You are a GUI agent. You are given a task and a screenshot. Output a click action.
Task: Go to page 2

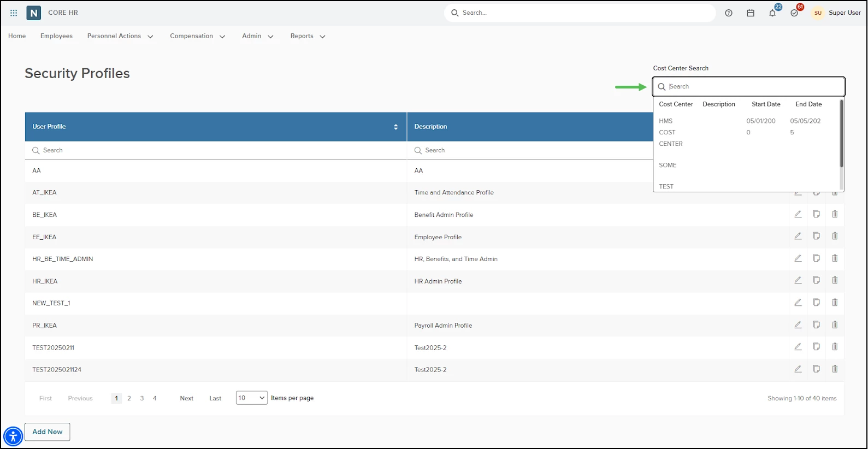(129, 398)
